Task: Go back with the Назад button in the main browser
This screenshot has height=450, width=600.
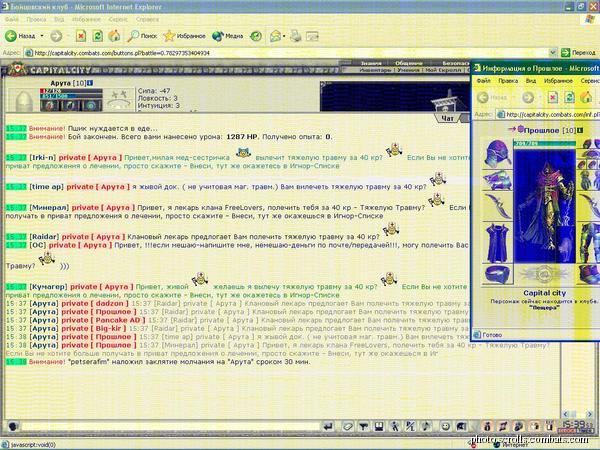Action: [x=20, y=36]
